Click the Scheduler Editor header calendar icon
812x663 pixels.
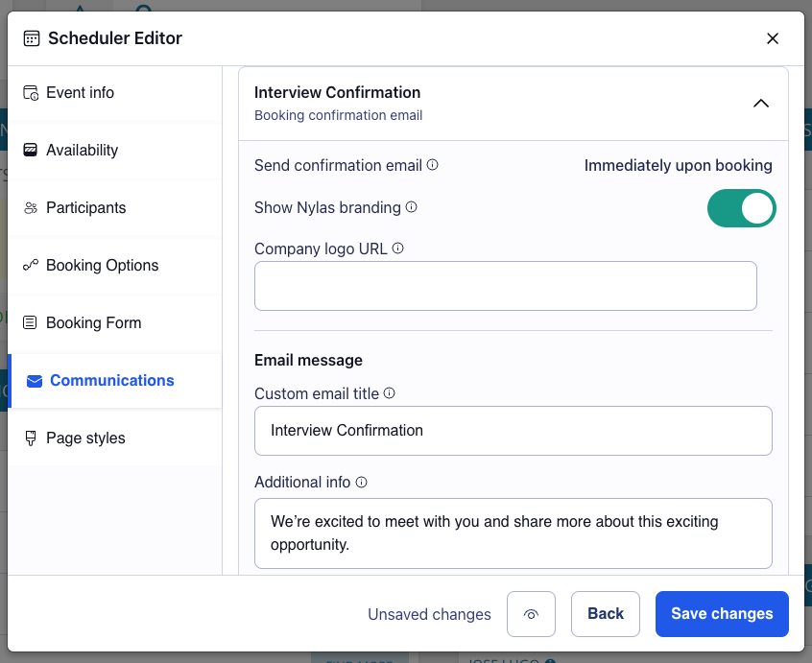click(30, 38)
